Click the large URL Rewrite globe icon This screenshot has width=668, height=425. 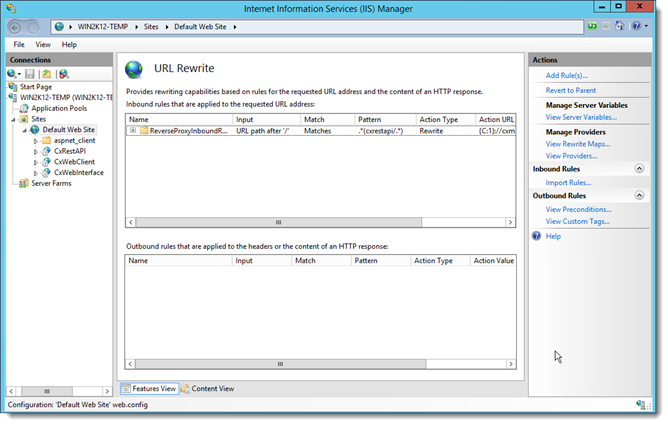coord(134,69)
